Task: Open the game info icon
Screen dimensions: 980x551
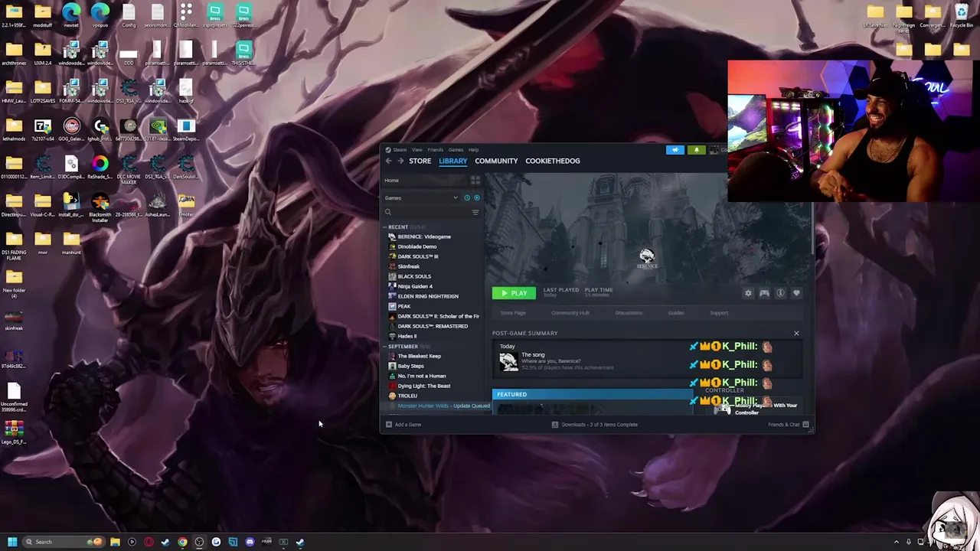Action: (780, 293)
